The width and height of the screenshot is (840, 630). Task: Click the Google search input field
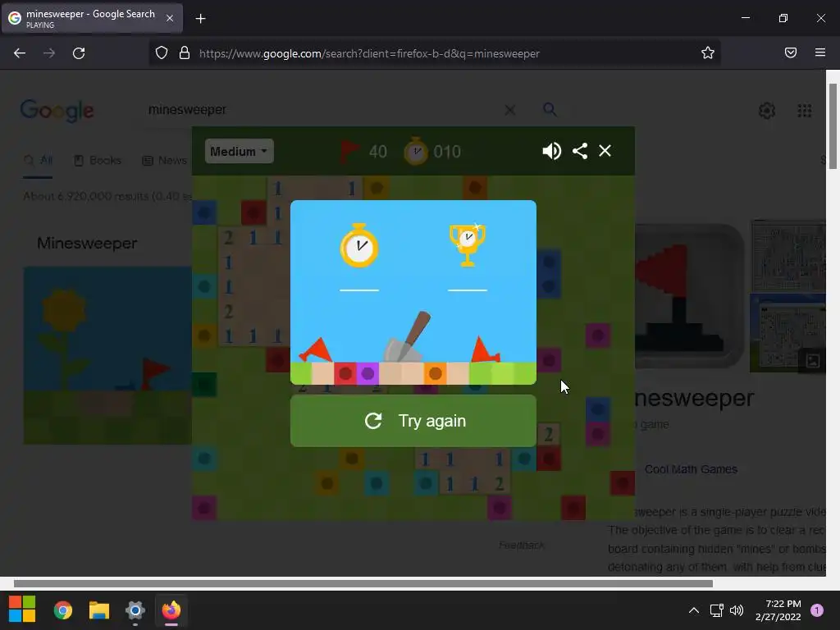[x=322, y=110]
